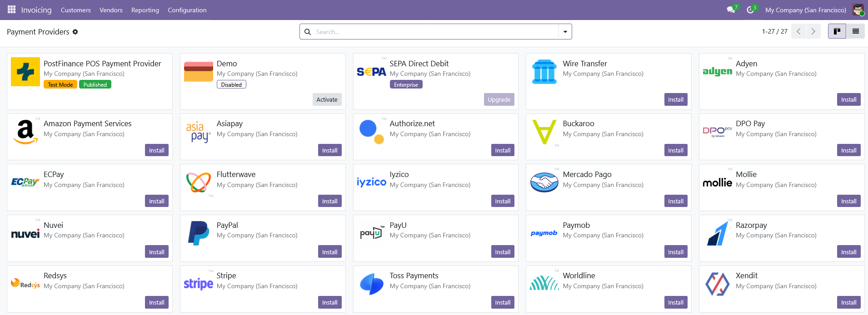Click the SEPA logo

tap(371, 72)
